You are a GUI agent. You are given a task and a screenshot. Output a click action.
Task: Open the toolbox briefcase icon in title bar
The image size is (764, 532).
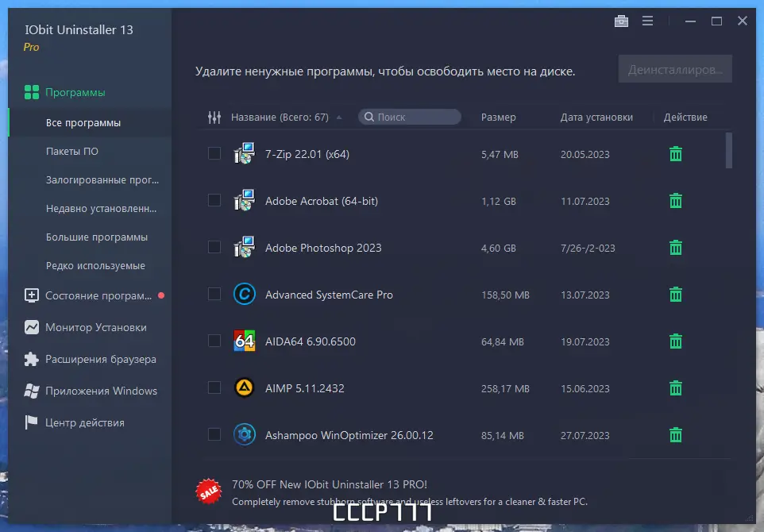[621, 21]
